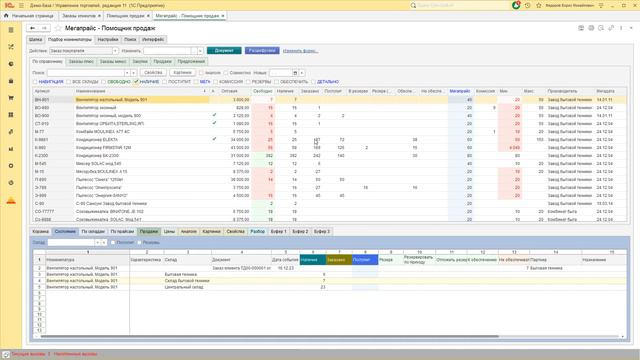Open the Буфер 2 bottom tab

[300, 231]
